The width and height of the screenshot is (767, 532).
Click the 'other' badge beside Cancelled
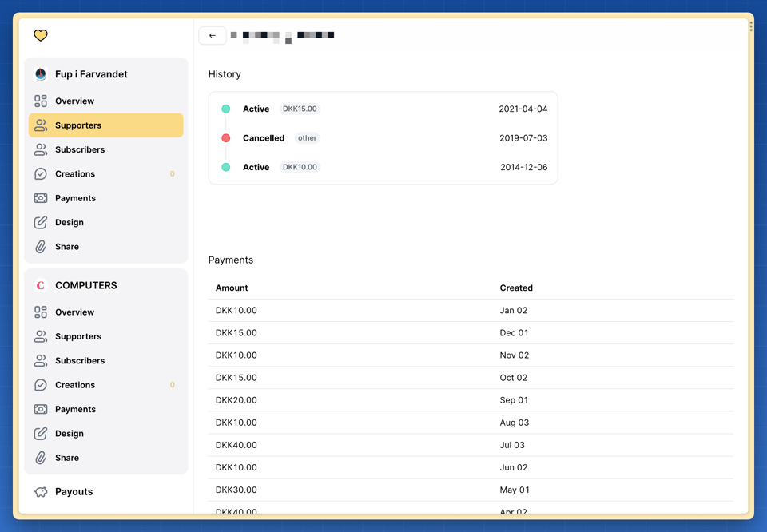point(307,138)
